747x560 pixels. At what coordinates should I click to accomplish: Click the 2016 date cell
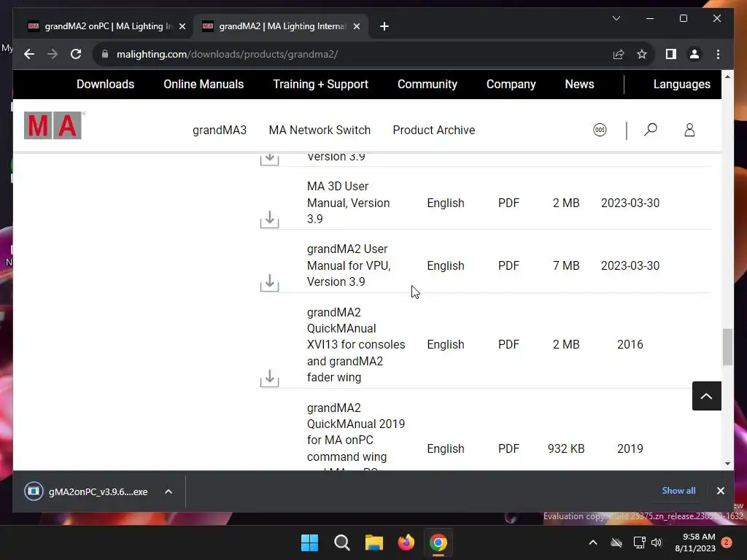click(630, 344)
